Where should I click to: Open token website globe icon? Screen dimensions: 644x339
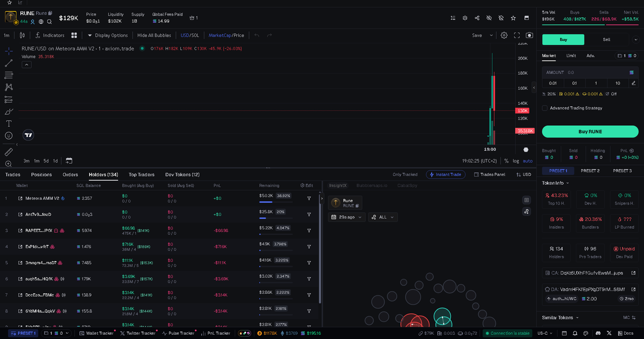41,21
